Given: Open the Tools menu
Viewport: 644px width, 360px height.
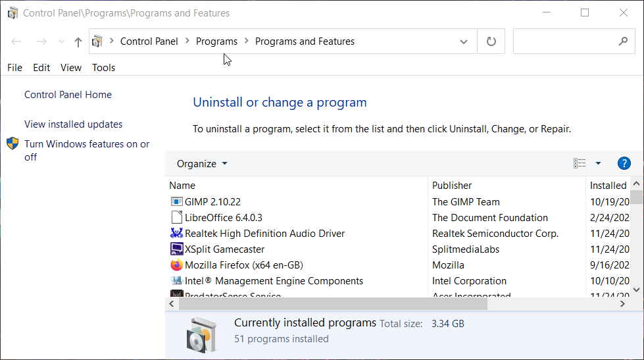Looking at the screenshot, I should click(103, 68).
